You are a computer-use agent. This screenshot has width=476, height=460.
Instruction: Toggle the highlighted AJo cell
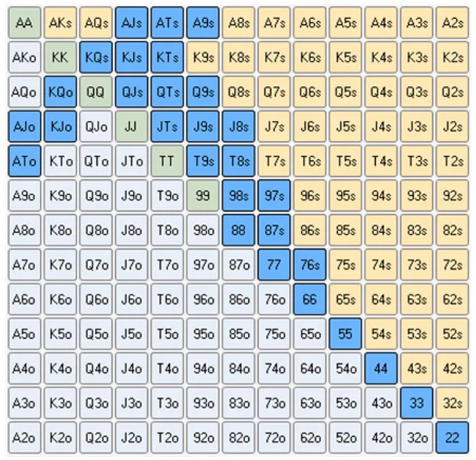24,126
